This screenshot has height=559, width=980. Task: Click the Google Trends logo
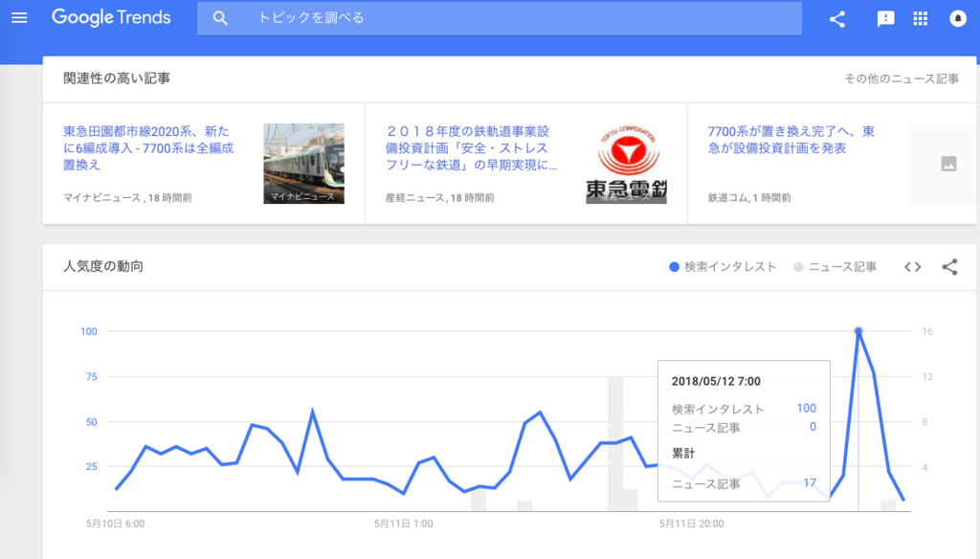[111, 17]
